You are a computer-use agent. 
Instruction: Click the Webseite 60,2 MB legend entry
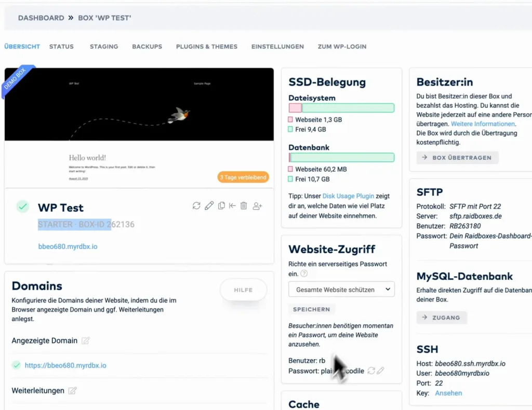[317, 169]
